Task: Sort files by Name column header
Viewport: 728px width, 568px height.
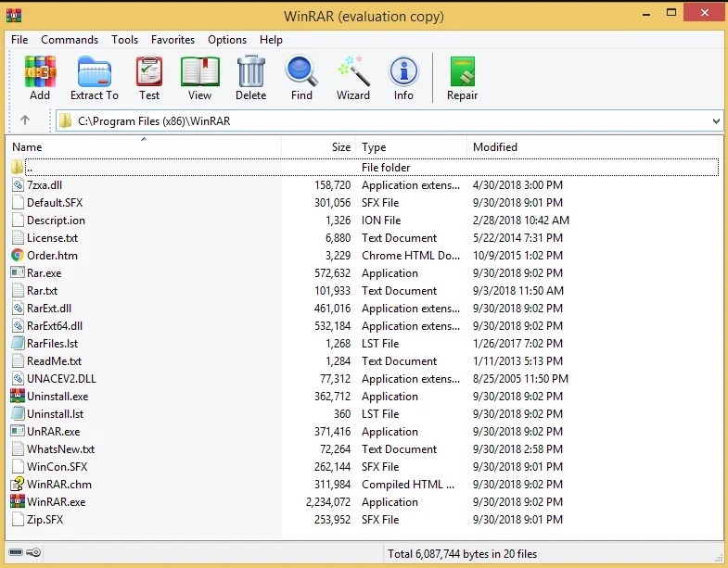Action: (144, 146)
